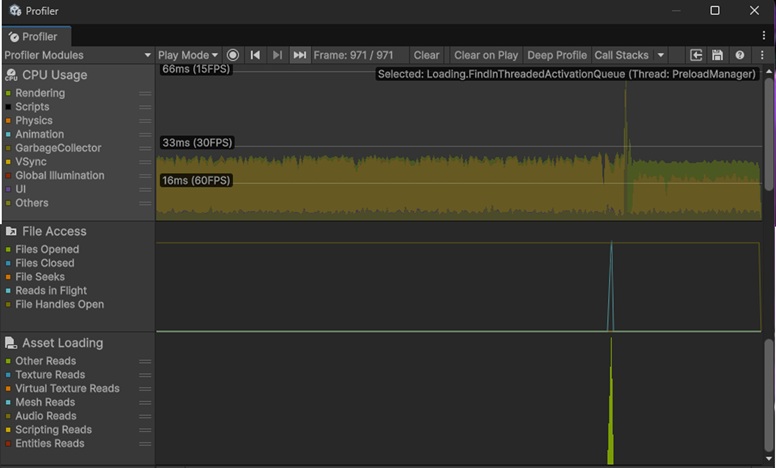The height and width of the screenshot is (468, 776).
Task: Click the CPU Usage module header
Action: tap(54, 75)
